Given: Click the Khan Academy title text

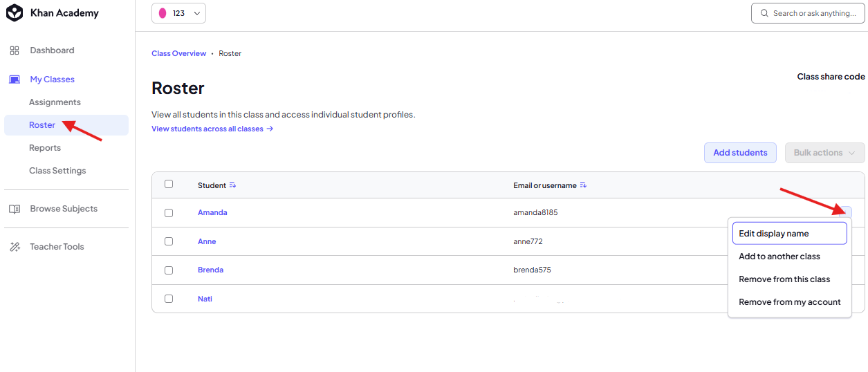Looking at the screenshot, I should click(64, 13).
